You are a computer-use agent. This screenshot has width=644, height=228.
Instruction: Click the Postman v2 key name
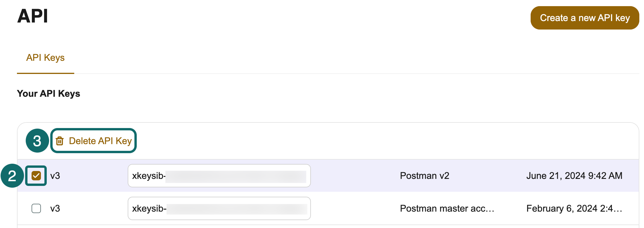point(424,176)
